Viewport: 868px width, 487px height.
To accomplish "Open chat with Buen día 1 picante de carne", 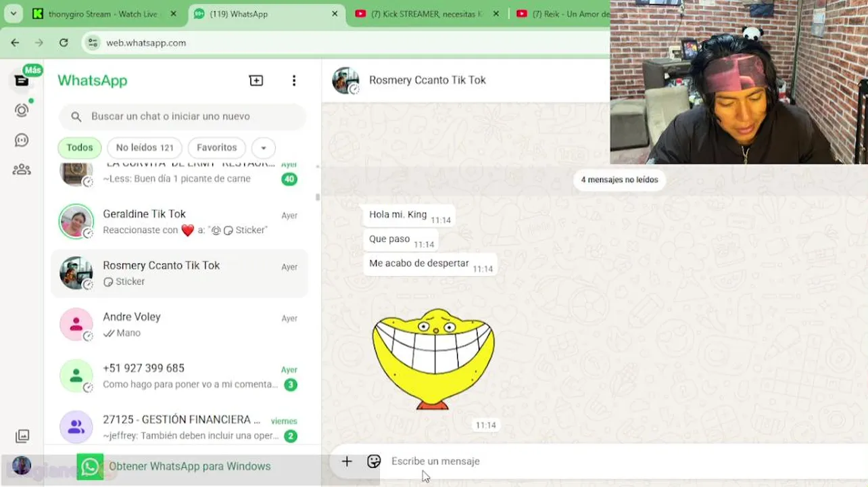I will point(179,176).
